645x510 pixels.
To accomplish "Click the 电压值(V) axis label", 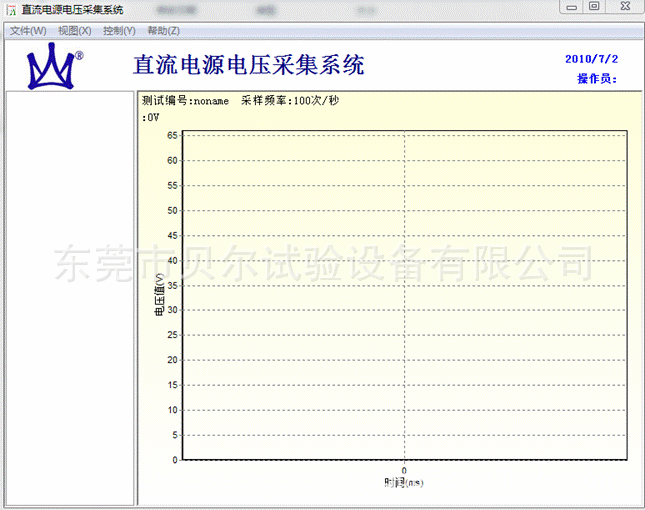I will tap(158, 297).
